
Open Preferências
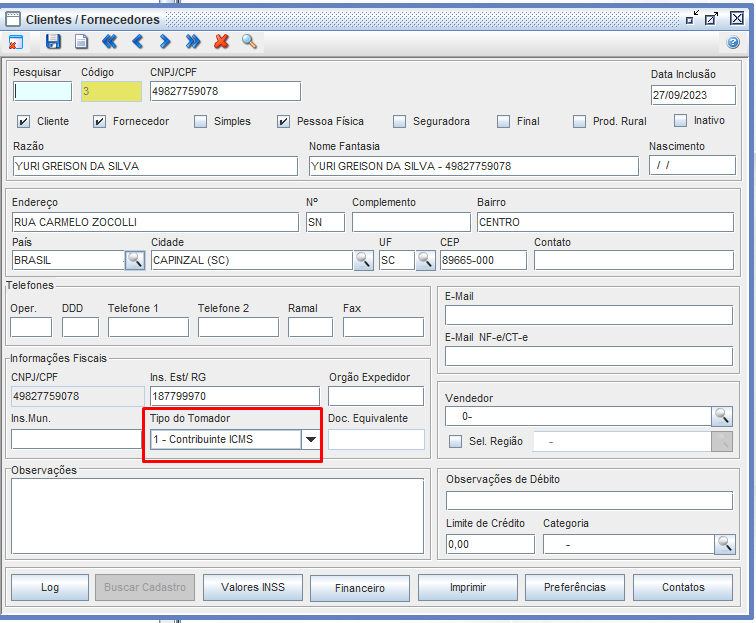click(x=575, y=587)
